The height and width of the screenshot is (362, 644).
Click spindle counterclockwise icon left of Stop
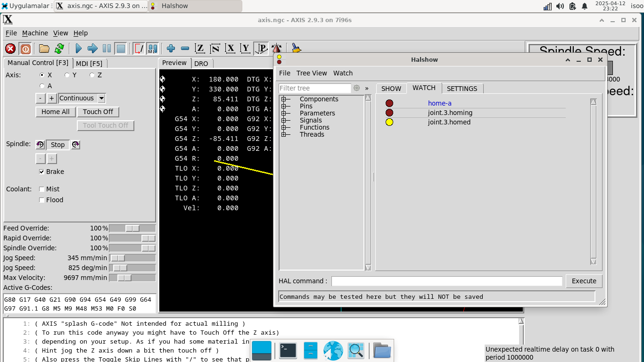click(40, 145)
